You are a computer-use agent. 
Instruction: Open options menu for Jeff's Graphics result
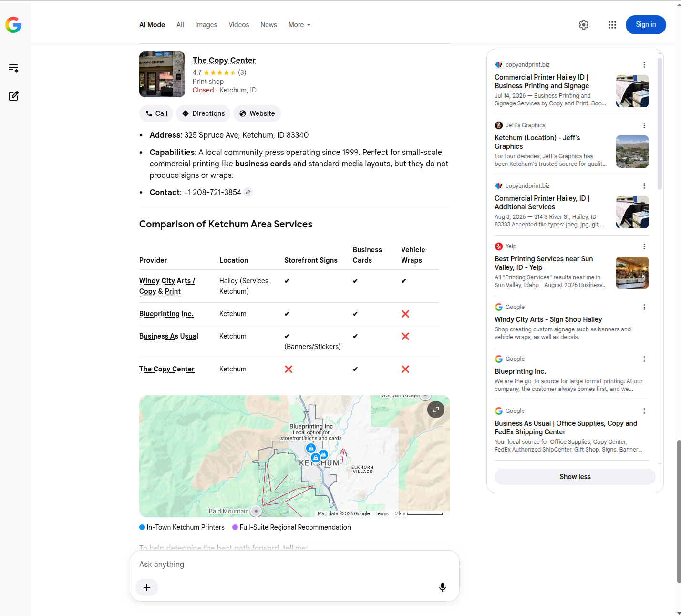(644, 125)
